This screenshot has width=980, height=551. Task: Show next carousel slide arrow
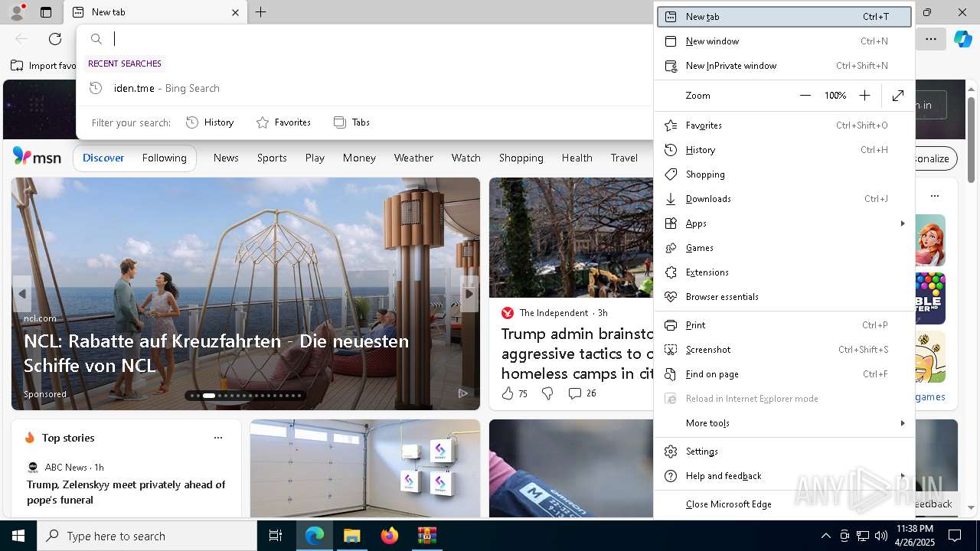tap(469, 293)
